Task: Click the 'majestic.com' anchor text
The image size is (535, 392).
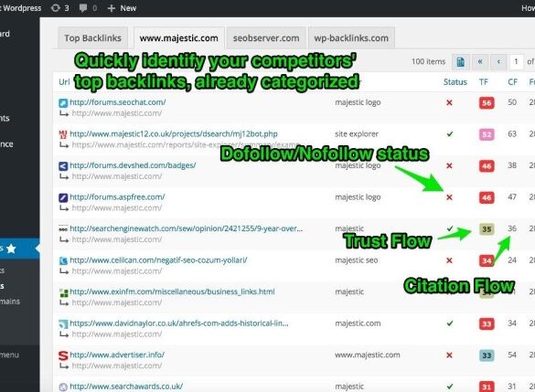Action: (x=358, y=323)
